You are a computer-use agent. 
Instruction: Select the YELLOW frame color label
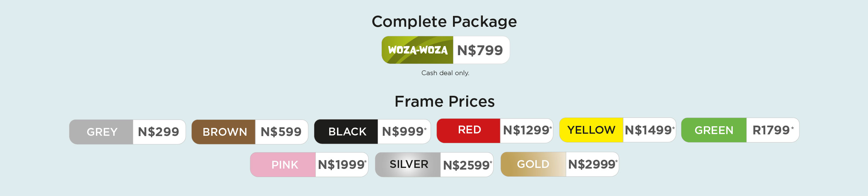(591, 130)
